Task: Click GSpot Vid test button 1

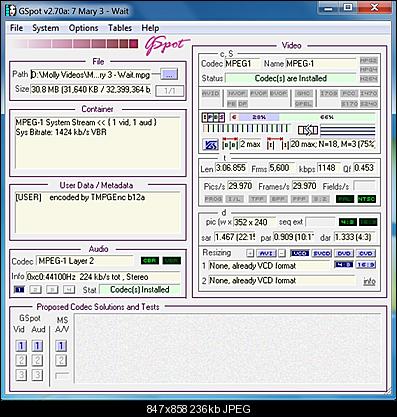Action: tap(21, 346)
